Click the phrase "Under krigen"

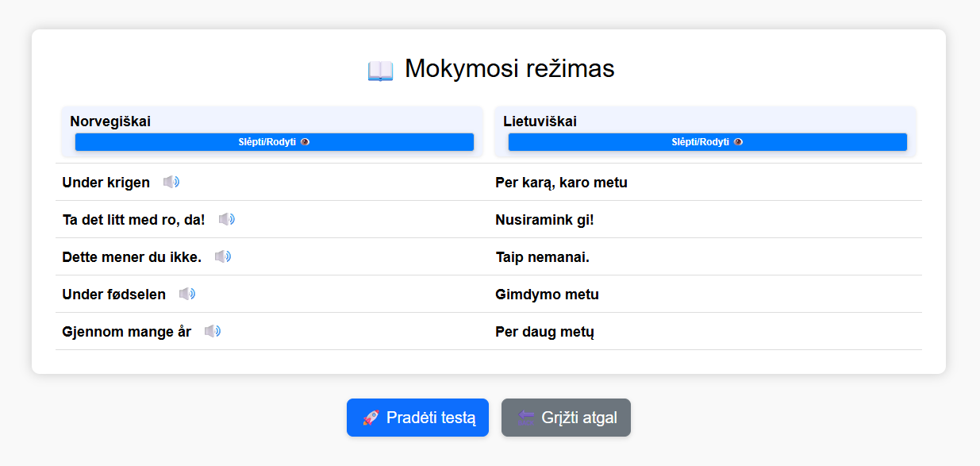[106, 182]
